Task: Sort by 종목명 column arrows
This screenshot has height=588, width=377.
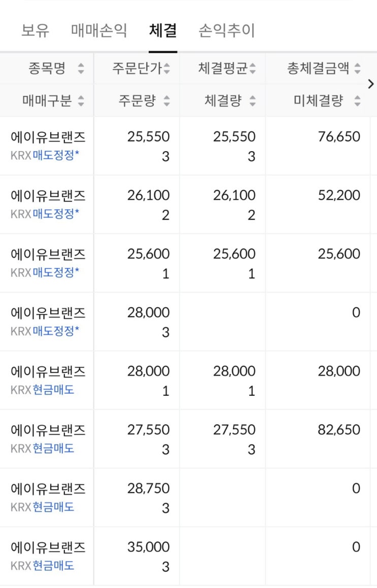Action: tap(81, 68)
